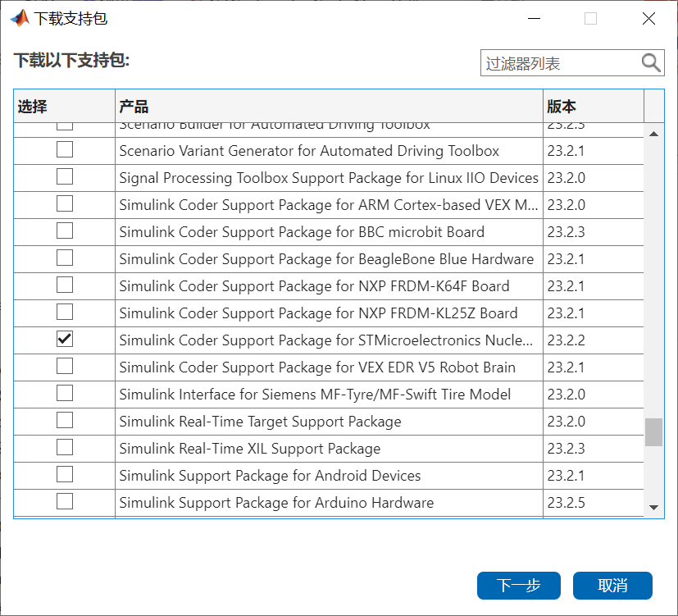This screenshot has width=678, height=616.
Task: Click the 取消 (Cancel) button
Action: tap(612, 586)
